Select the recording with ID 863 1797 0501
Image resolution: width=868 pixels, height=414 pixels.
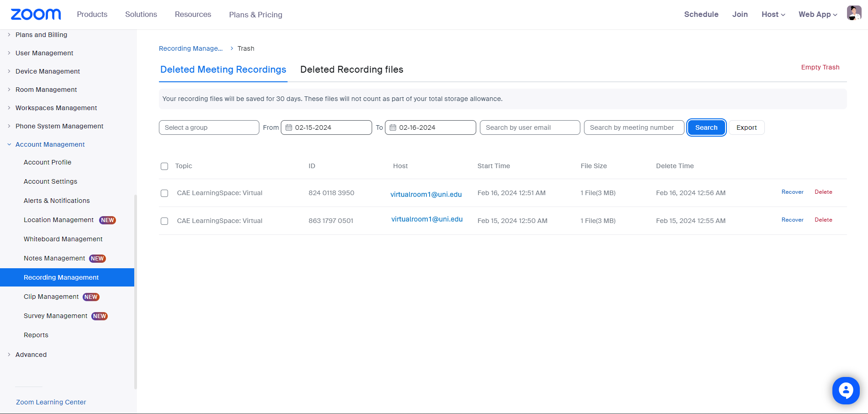164,221
